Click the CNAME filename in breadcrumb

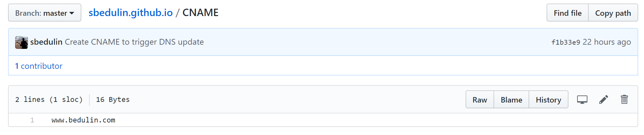pyautogui.click(x=200, y=13)
